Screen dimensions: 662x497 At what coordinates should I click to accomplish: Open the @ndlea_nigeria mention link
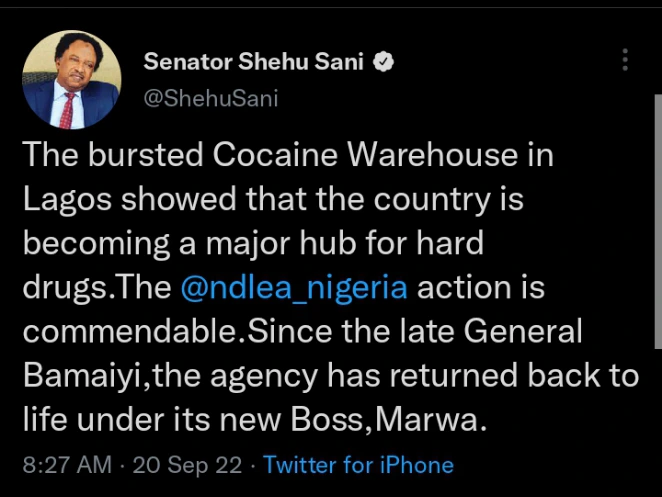294,288
